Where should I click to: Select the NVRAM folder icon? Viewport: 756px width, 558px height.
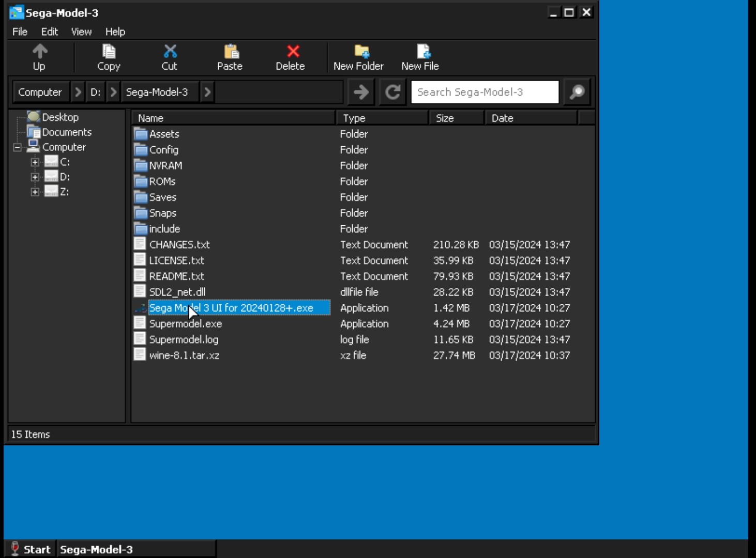click(x=141, y=165)
